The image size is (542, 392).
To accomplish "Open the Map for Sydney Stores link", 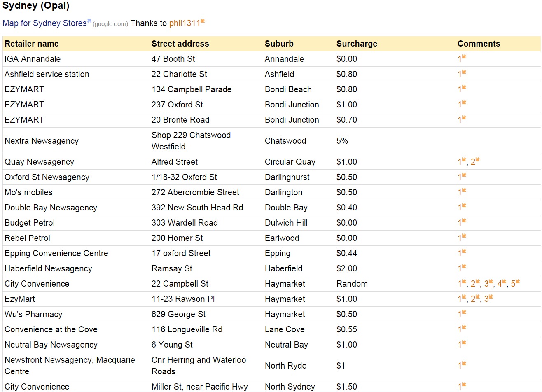I will point(44,23).
